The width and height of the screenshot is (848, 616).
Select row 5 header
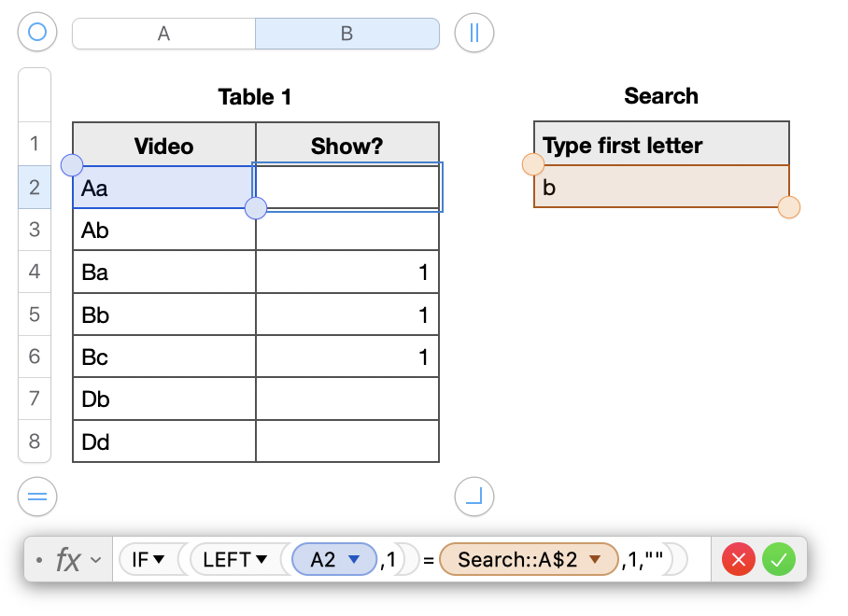[x=35, y=315]
